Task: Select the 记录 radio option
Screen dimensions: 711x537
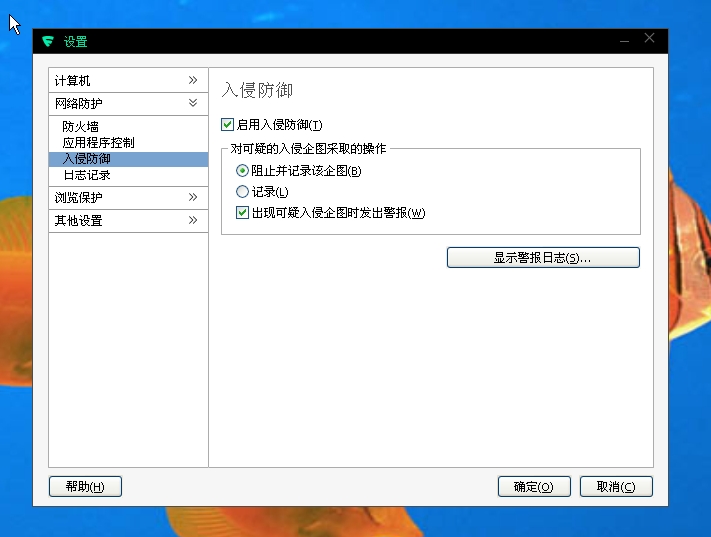Action: tap(242, 192)
